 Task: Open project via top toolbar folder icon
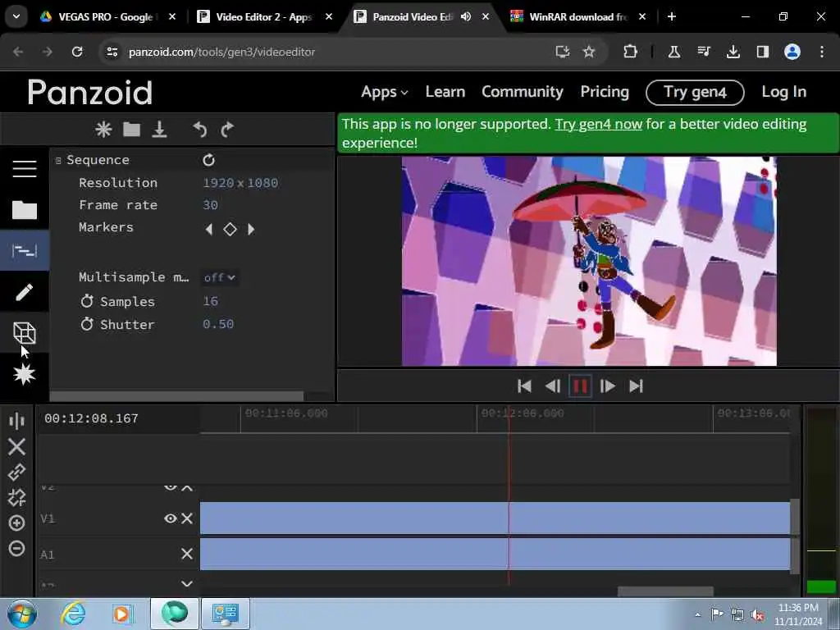point(131,129)
